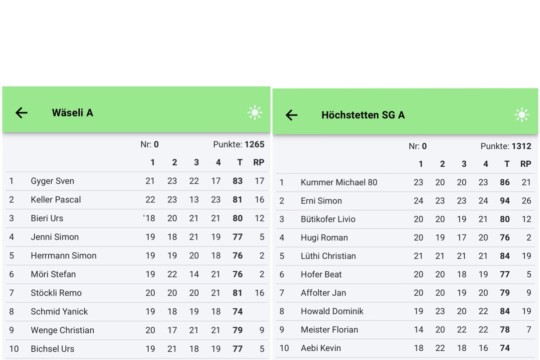Click the RP column header in Wäseli A
The height and width of the screenshot is (360, 540).
click(259, 162)
